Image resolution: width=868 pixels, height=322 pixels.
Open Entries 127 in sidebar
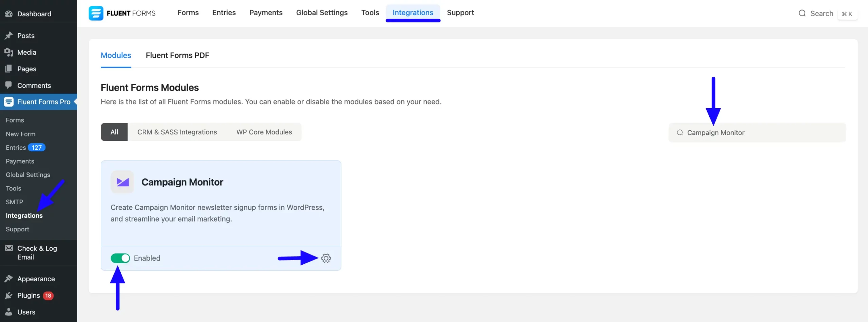(25, 148)
